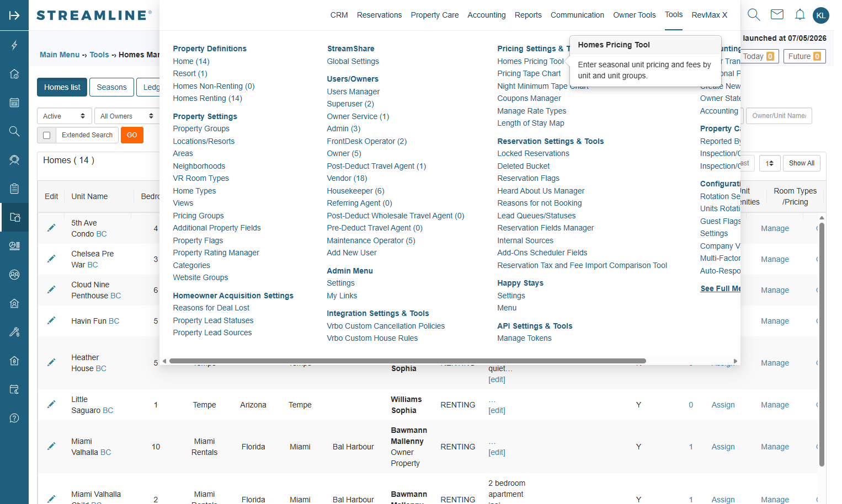Screen dimensions: 842x504
Task: Open the Tools menu in navigation bar
Action: tap(673, 15)
